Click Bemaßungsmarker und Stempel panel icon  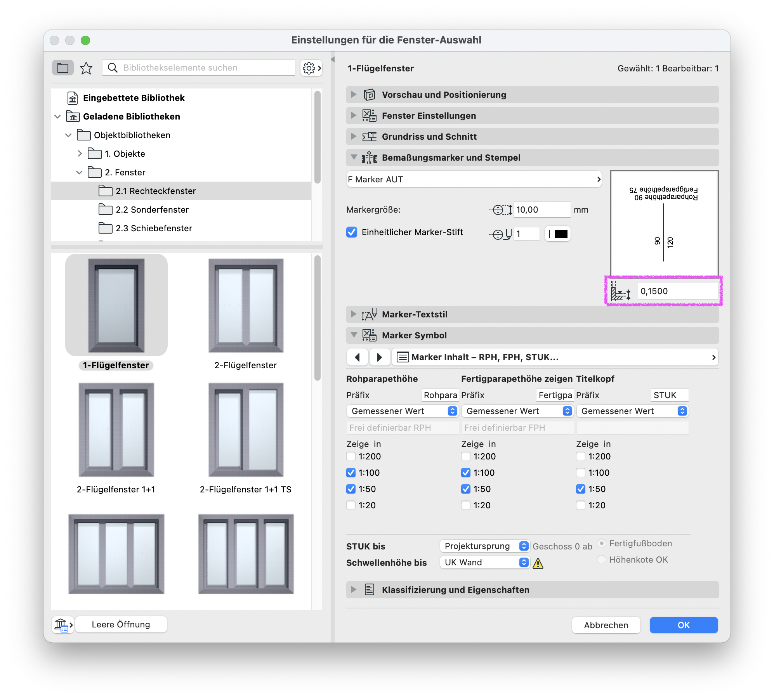pyautogui.click(x=369, y=158)
